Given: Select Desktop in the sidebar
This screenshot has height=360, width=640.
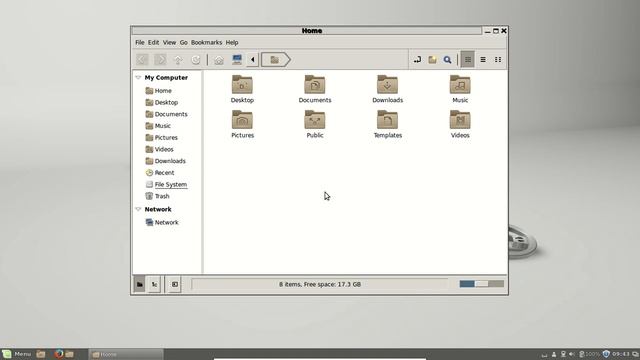Looking at the screenshot, I should [x=162, y=102].
